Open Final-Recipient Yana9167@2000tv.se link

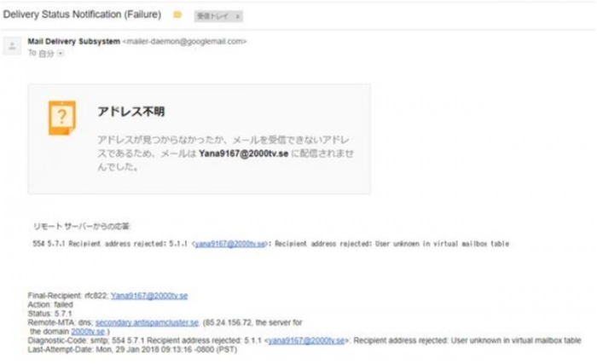click(148, 295)
